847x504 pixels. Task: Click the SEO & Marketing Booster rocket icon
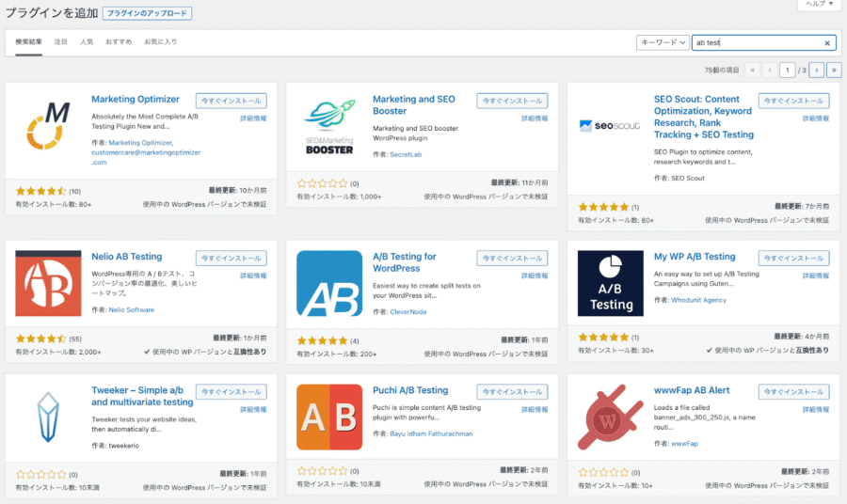click(329, 126)
